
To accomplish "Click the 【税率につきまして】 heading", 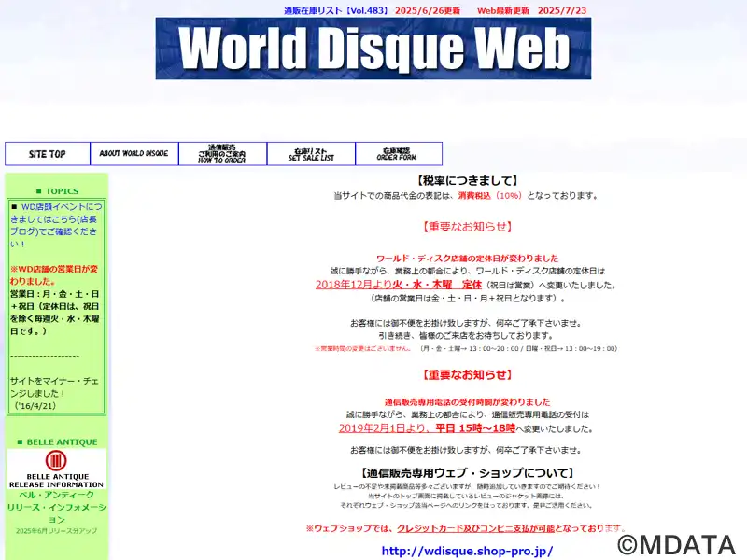I will (467, 180).
